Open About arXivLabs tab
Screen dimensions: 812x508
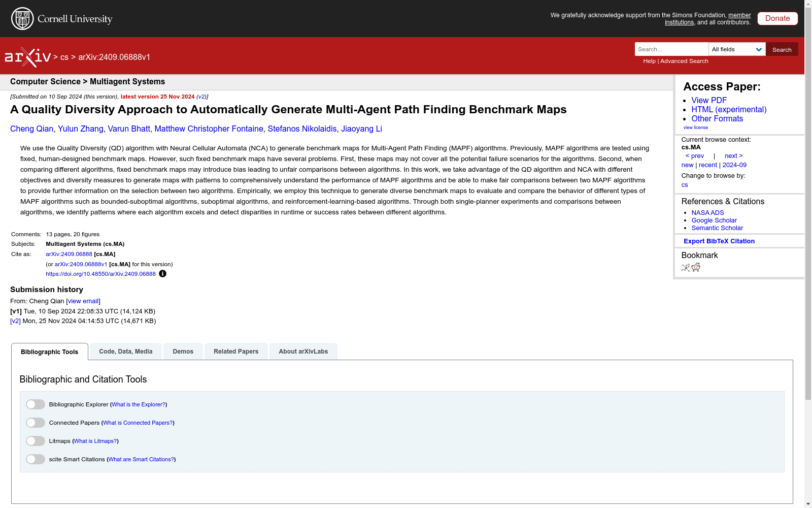click(x=303, y=352)
